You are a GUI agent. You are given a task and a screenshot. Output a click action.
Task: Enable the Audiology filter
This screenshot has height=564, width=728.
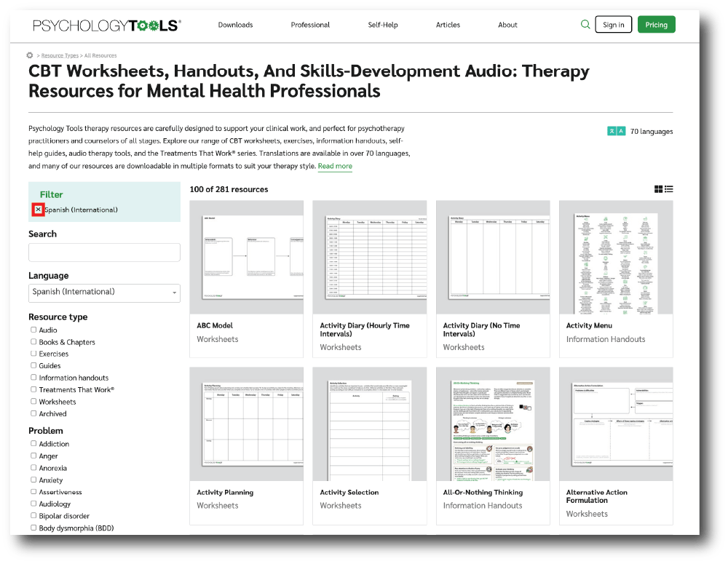pos(33,503)
